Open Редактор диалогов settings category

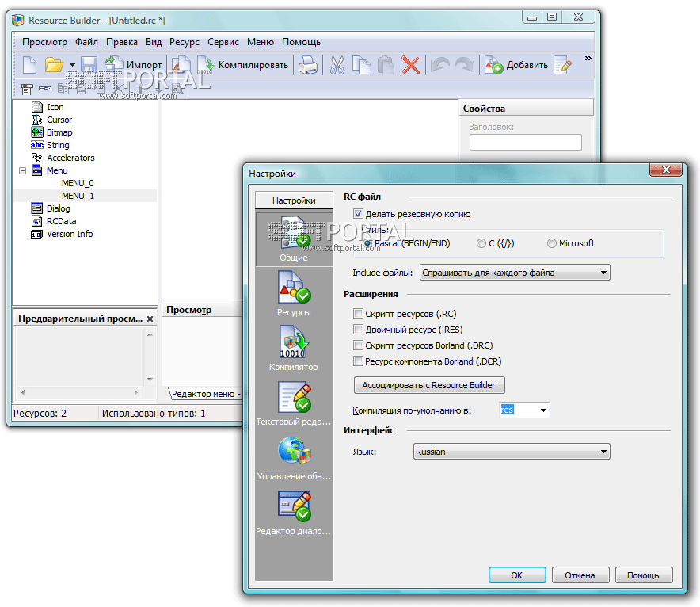pyautogui.click(x=294, y=513)
